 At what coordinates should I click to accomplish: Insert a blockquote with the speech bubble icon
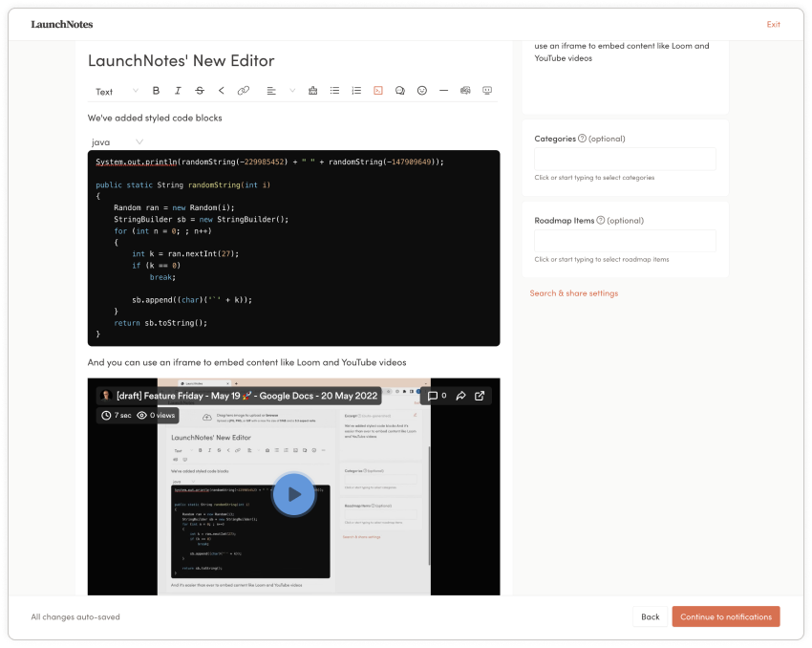coord(399,91)
